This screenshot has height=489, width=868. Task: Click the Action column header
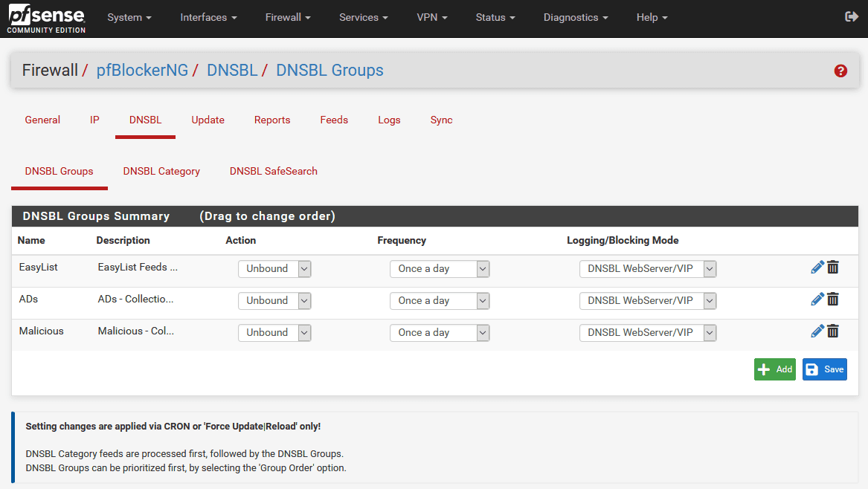(x=241, y=241)
